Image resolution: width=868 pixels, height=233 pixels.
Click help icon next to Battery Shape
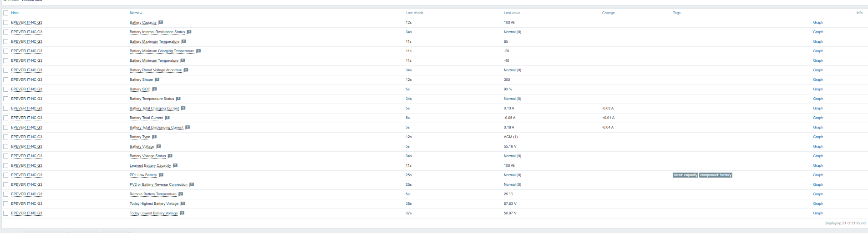coord(157,79)
